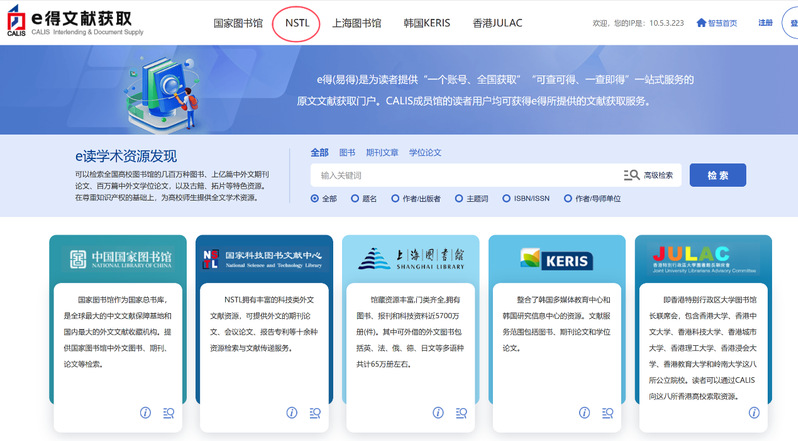Screen dimensions: 798x441
Task: Click the info icon on 中国国家图书馆 card
Action: pos(145,412)
